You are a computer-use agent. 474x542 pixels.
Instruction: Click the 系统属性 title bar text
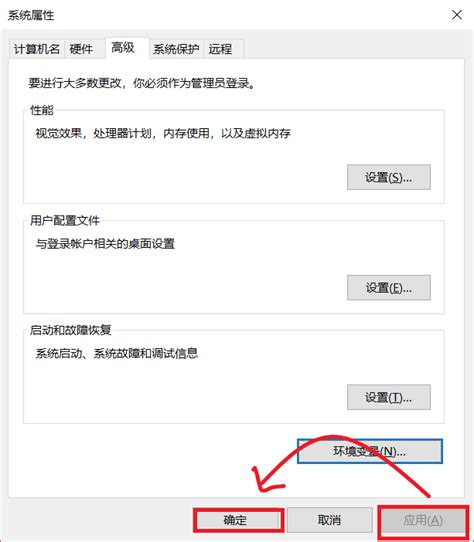pyautogui.click(x=31, y=16)
